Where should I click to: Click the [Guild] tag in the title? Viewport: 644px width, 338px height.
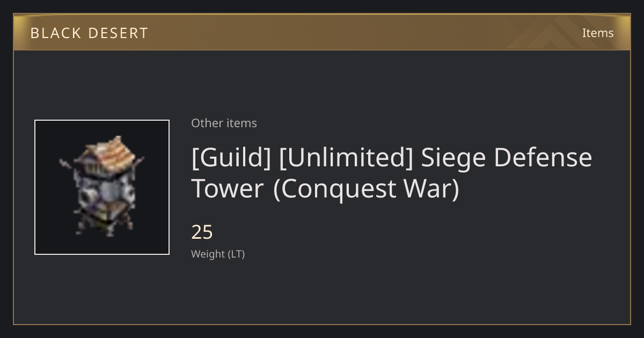231,158
